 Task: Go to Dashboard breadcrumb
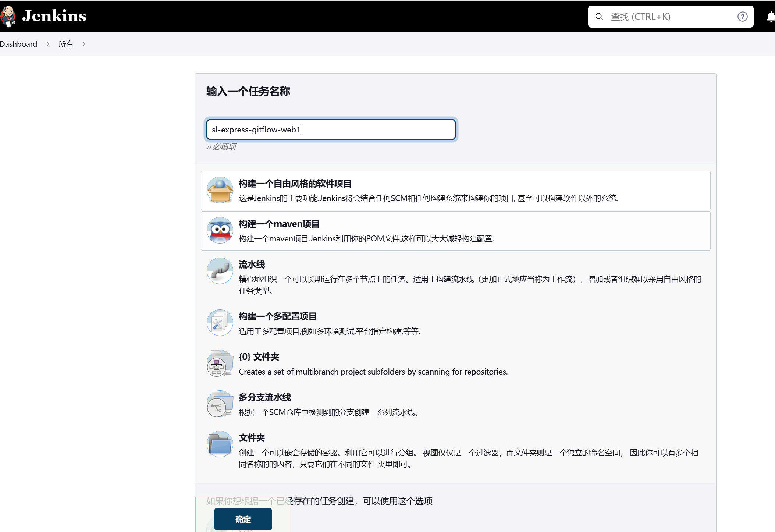tap(18, 44)
